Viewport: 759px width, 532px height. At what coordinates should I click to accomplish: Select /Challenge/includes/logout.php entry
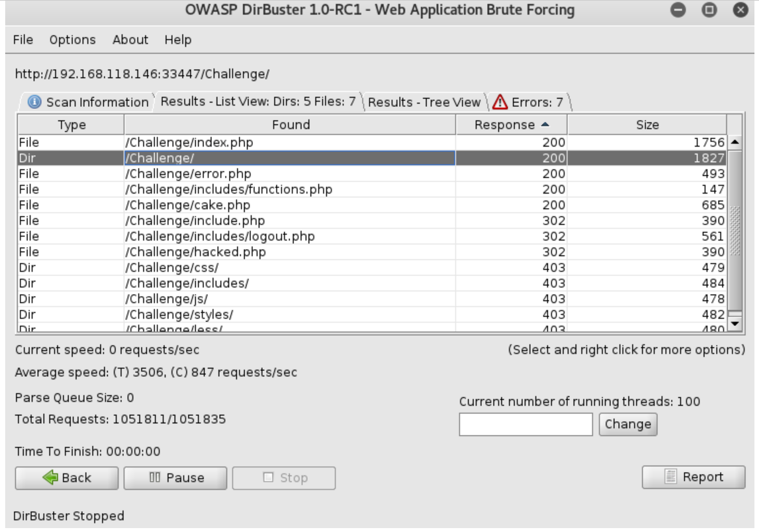(372, 236)
